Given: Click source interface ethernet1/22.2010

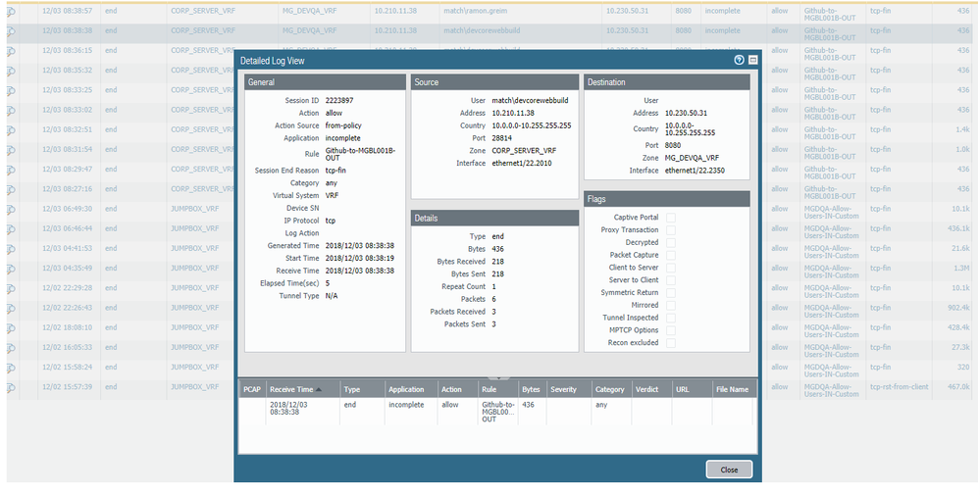Looking at the screenshot, I should [522, 163].
